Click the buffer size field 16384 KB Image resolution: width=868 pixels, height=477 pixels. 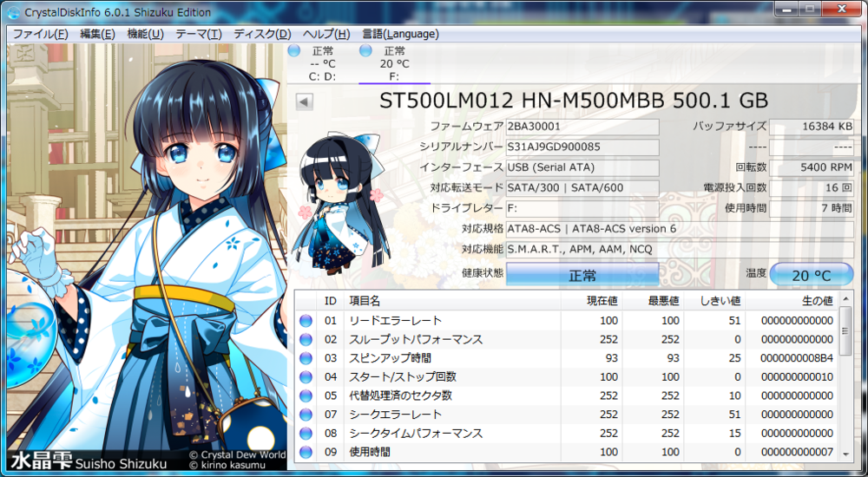click(x=812, y=127)
